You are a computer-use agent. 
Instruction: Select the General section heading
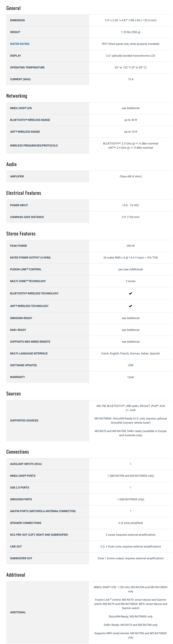coord(14,8)
